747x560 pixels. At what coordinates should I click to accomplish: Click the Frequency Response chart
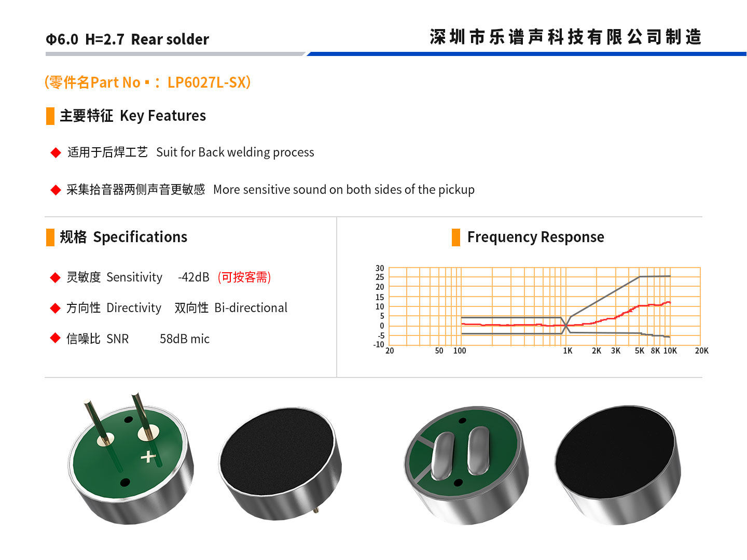(x=541, y=310)
